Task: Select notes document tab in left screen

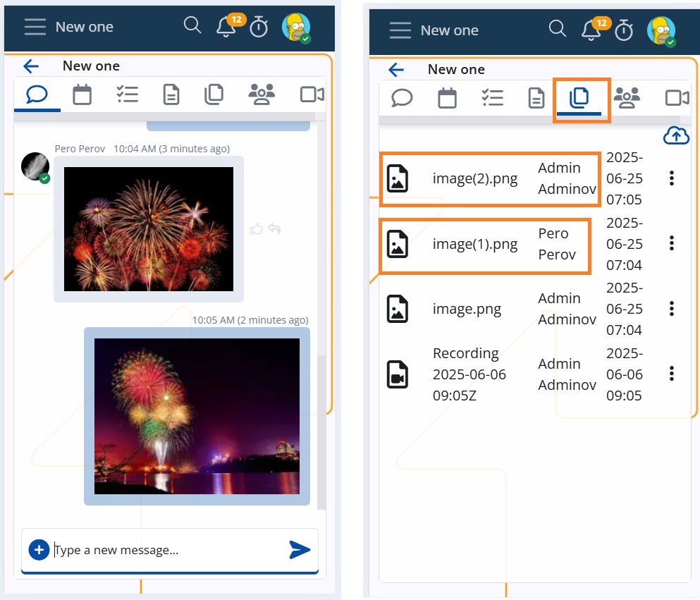Action: [x=171, y=94]
